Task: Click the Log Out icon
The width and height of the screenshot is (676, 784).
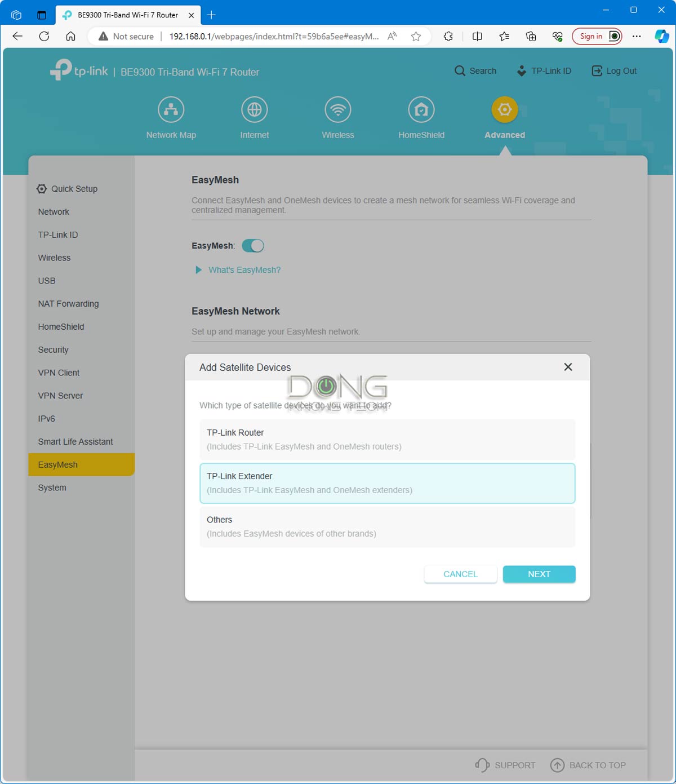Action: (x=595, y=70)
